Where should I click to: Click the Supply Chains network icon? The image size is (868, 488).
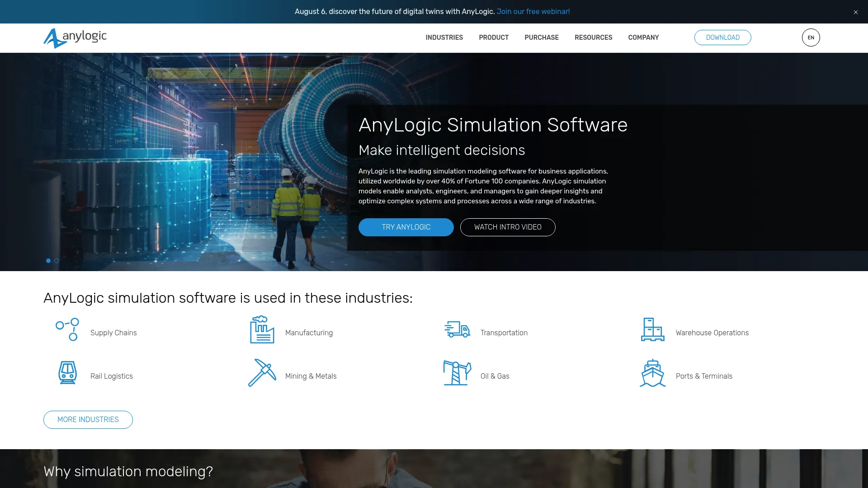pos(67,329)
